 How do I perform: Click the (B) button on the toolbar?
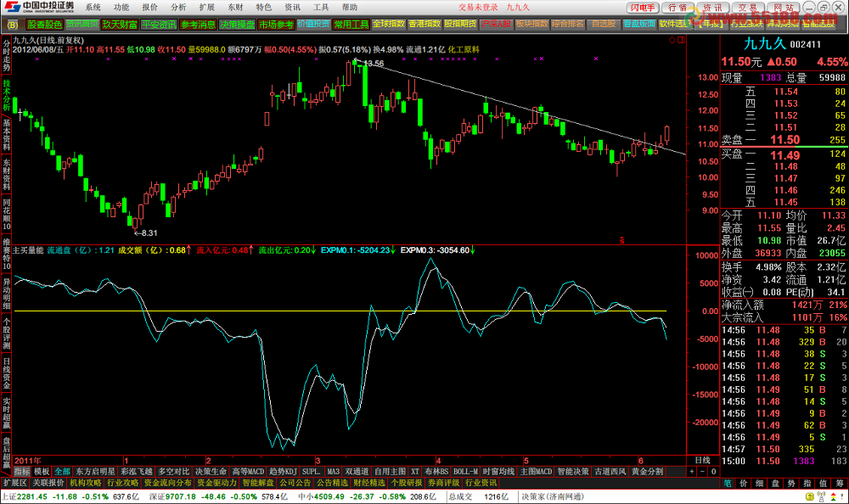click(13, 25)
